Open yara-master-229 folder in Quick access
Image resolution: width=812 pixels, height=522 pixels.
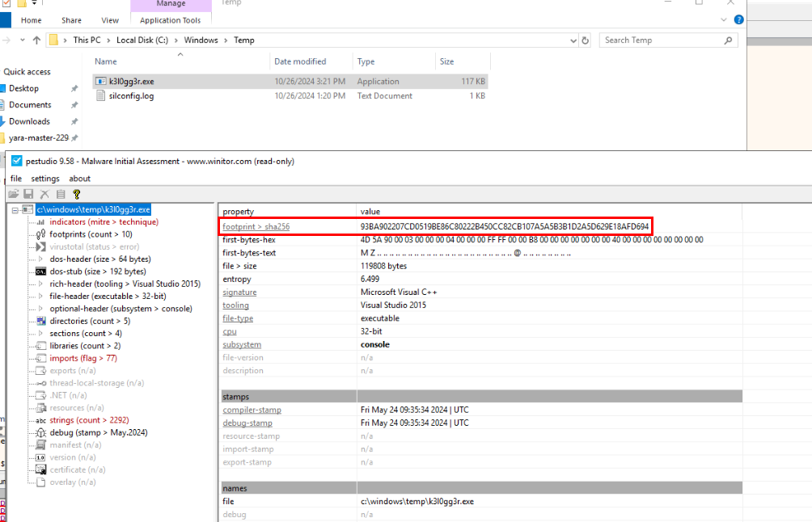tap(39, 138)
